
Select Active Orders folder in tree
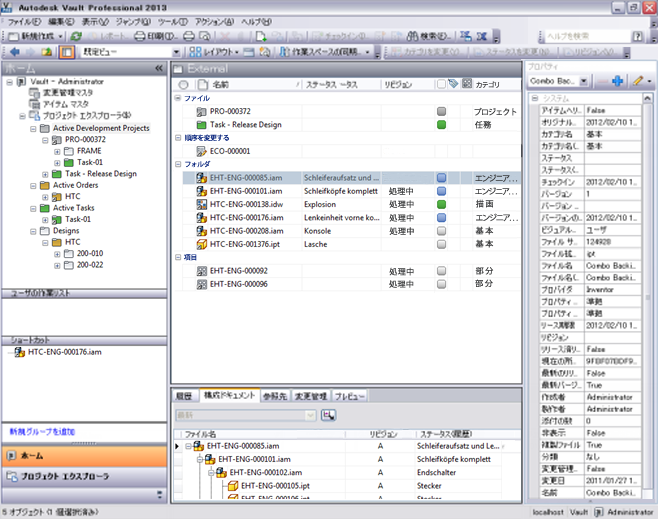(76, 185)
